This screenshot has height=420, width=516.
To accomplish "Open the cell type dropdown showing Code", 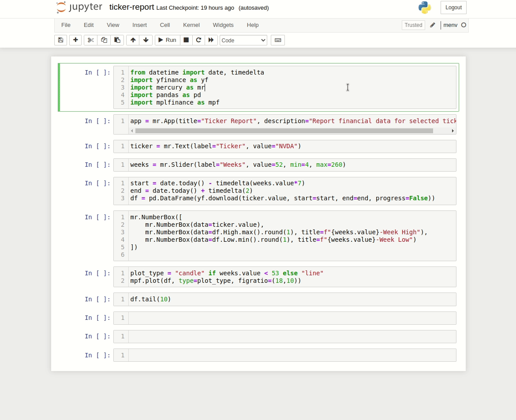I will [x=243, y=40].
